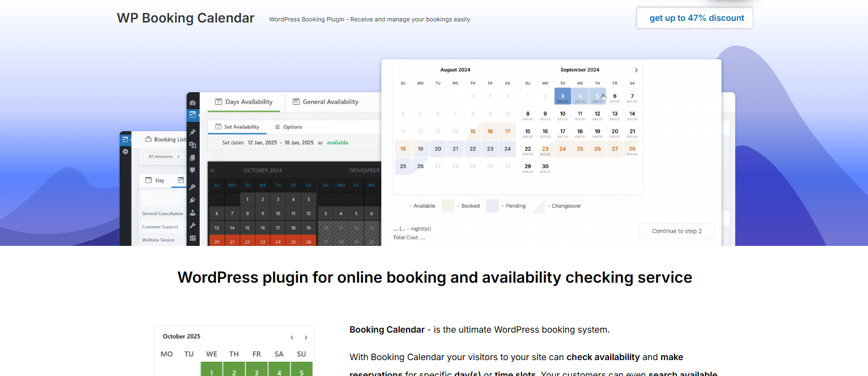This screenshot has width=868, height=376.
Task: Click the round play icon in the Booking Listing window's sidebar
Action: [125, 151]
